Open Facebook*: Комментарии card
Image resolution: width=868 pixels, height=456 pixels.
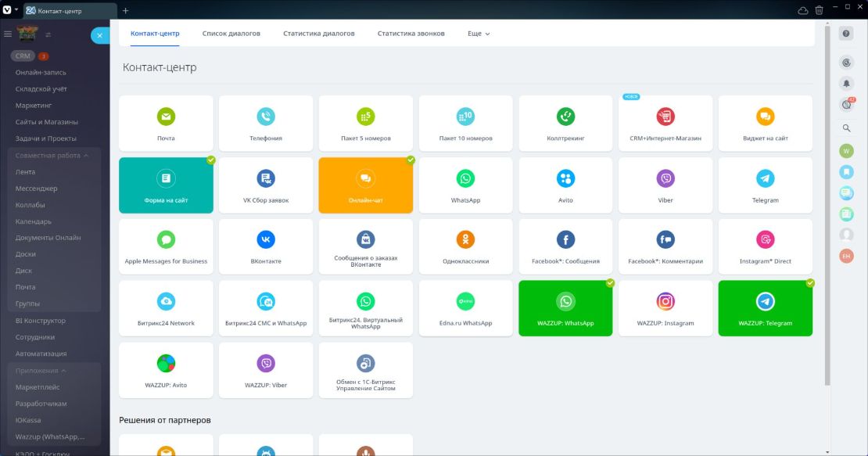tap(665, 247)
